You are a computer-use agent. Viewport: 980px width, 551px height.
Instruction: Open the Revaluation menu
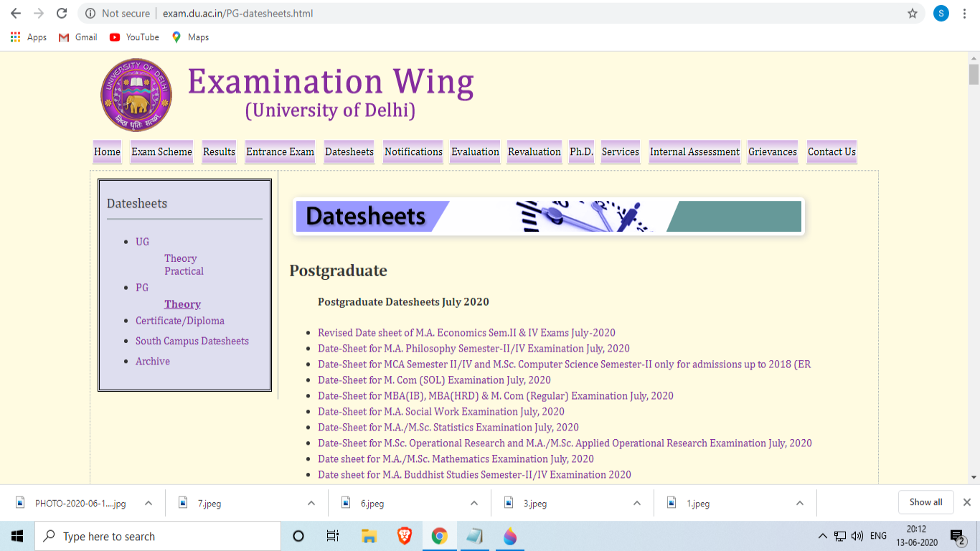(x=534, y=151)
